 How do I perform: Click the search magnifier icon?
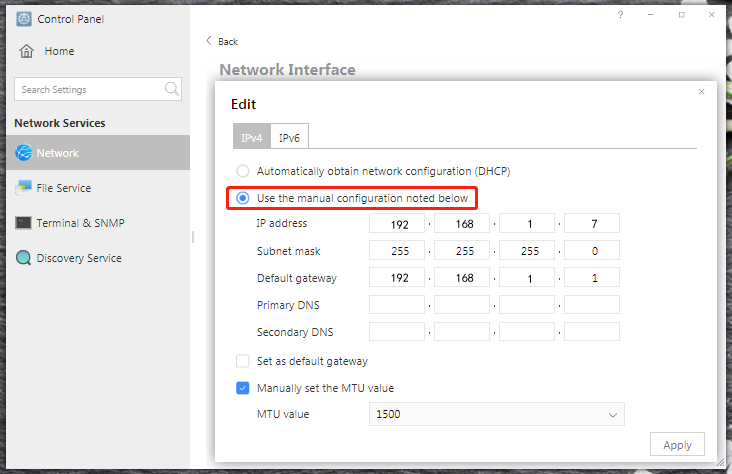tap(172, 89)
